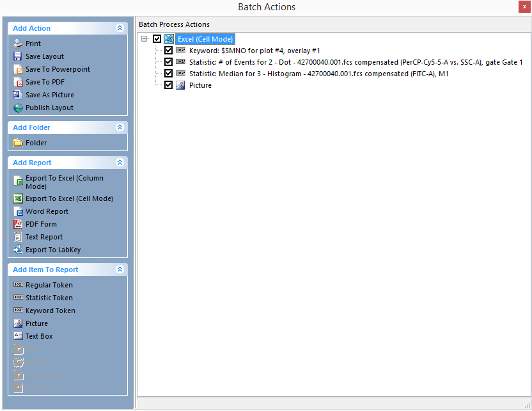Viewport: 532px width, 411px height.
Task: Click the Folder icon under Add Folder
Action: pyautogui.click(x=18, y=143)
